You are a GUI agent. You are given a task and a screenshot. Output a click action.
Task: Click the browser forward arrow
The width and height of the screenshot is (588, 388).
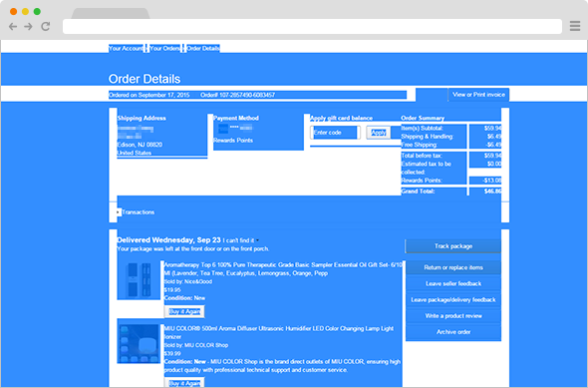[28, 26]
